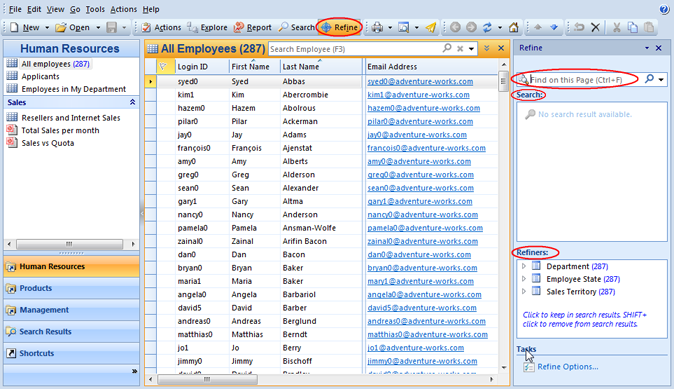The image size is (674, 389).
Task: Open the Open button dropdown arrow
Action: click(x=98, y=28)
